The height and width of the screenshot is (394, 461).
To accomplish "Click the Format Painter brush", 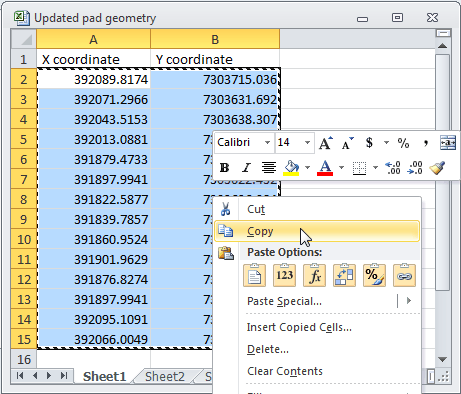I will [x=437, y=168].
